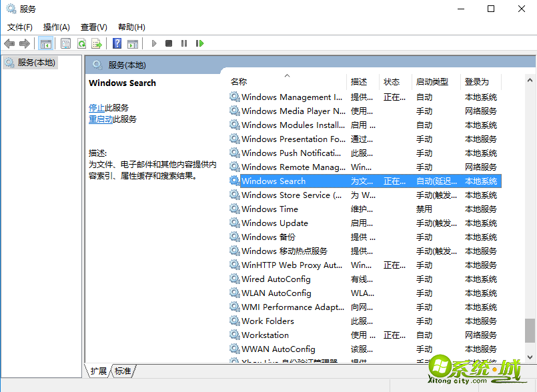Image resolution: width=537 pixels, height=392 pixels.
Task: Export the services list using the toolbar icon
Action: pyautogui.click(x=96, y=43)
